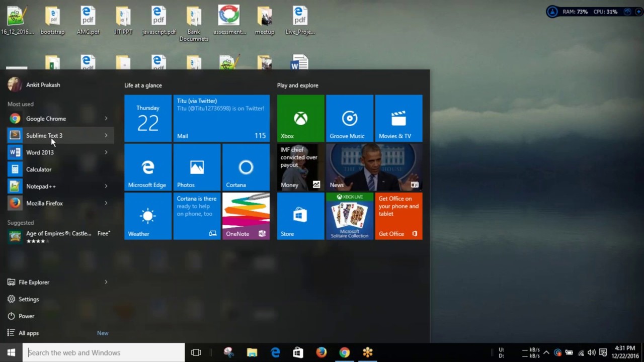Open the News live tile

click(x=374, y=167)
